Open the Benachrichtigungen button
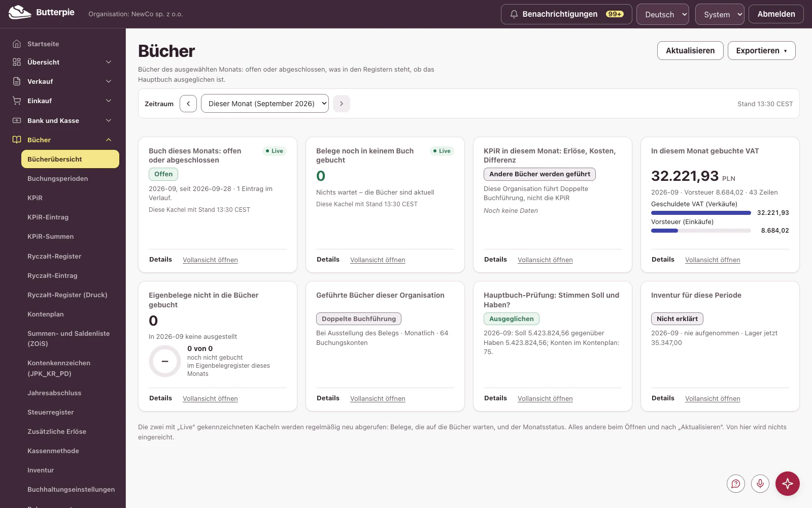The height and width of the screenshot is (508, 812). pos(566,14)
